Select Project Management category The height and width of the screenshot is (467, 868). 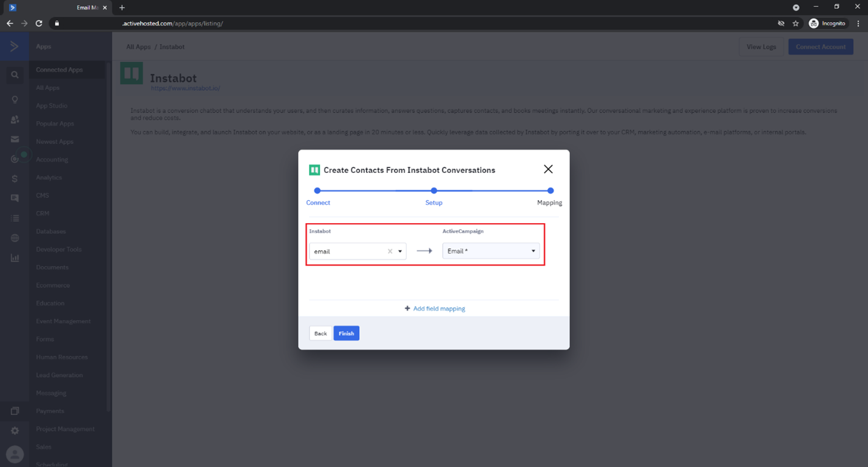pyautogui.click(x=66, y=429)
